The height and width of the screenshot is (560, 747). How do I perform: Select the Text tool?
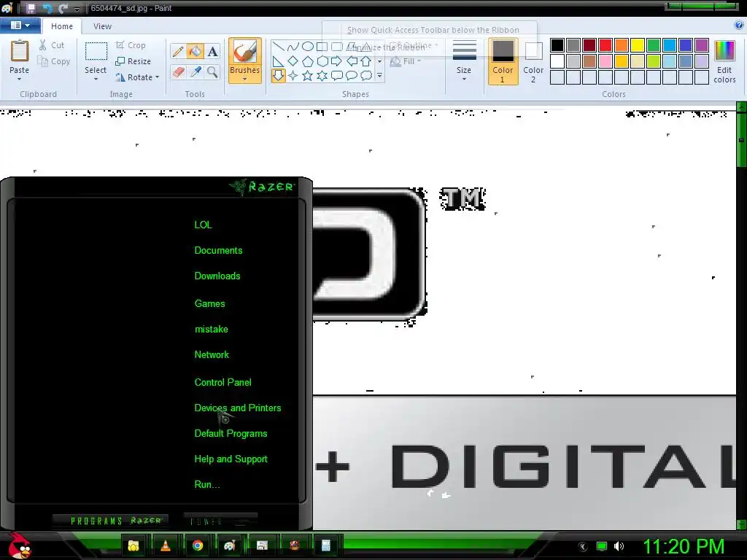point(212,51)
